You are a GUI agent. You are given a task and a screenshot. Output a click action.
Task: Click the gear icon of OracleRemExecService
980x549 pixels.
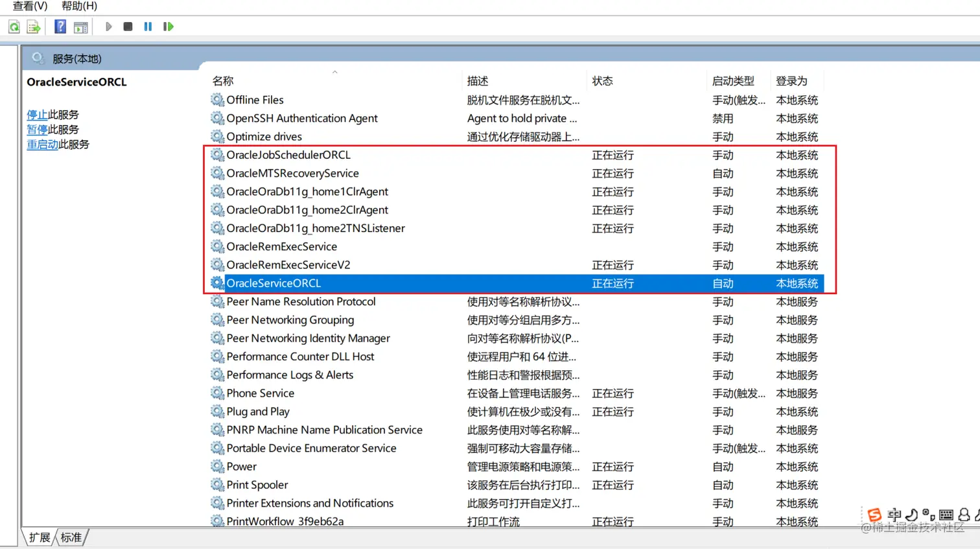[217, 246]
